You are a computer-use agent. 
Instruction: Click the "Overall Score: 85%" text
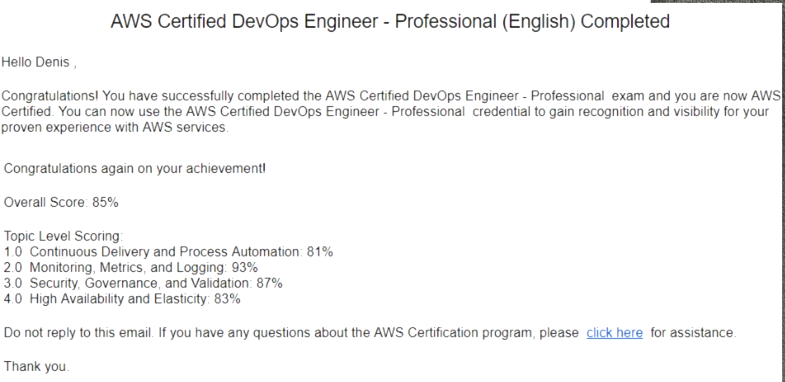[61, 202]
